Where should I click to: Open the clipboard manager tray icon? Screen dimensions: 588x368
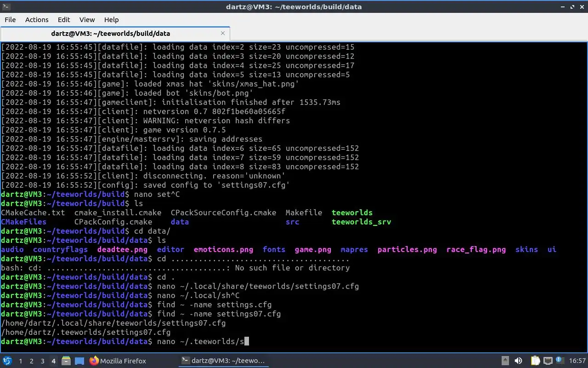[x=535, y=361]
